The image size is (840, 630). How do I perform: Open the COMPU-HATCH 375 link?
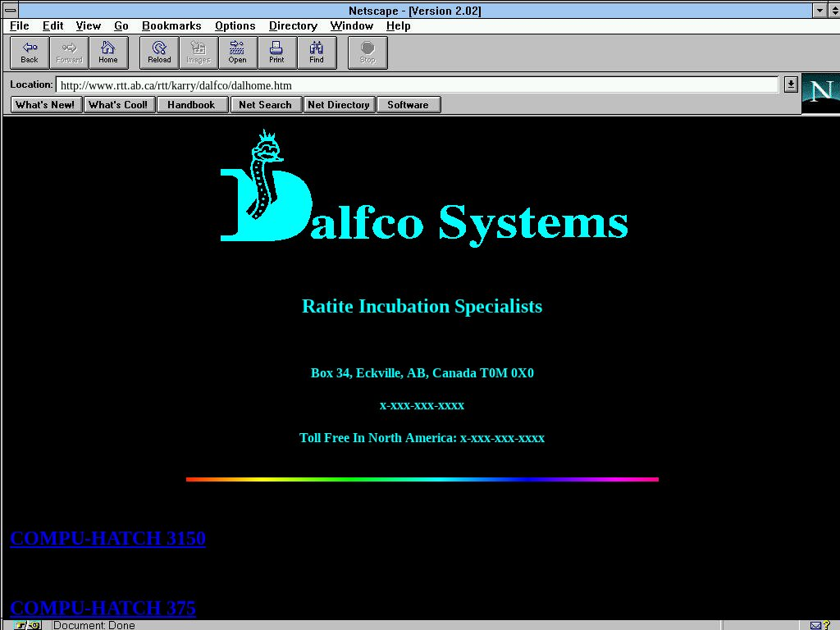click(103, 608)
